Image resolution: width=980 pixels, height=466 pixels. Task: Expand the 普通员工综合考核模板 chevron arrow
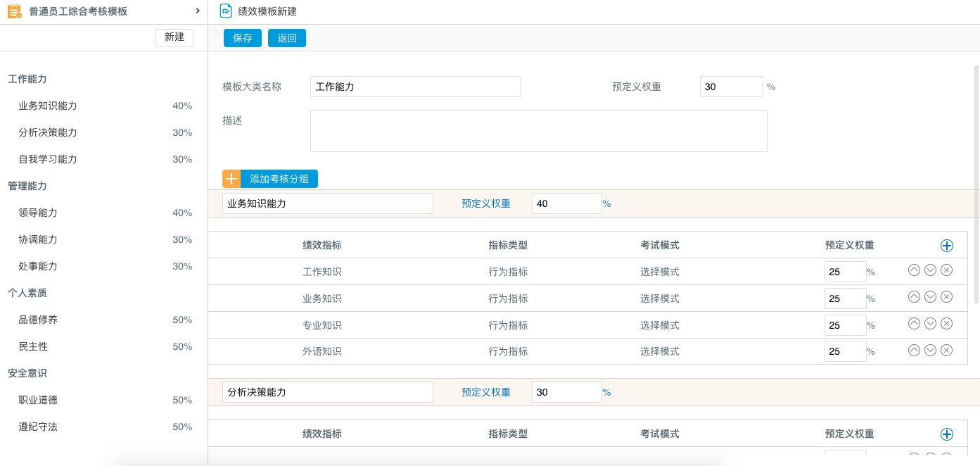[197, 11]
